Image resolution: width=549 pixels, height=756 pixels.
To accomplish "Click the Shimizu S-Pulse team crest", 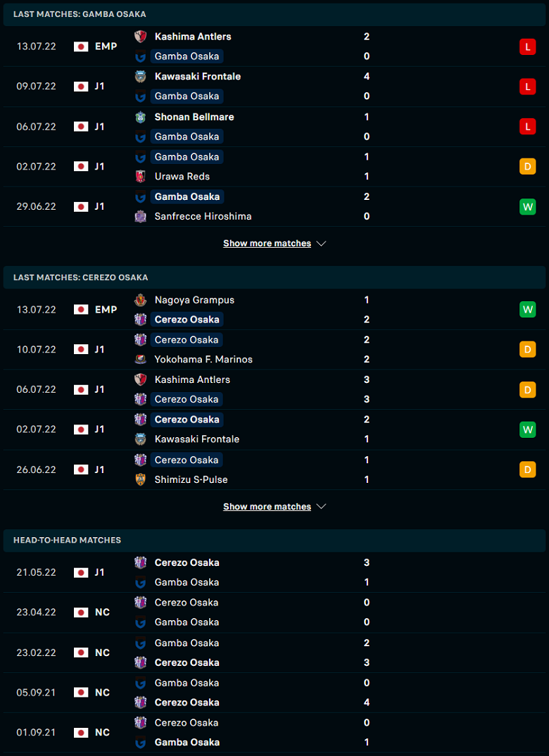I will 140,480.
